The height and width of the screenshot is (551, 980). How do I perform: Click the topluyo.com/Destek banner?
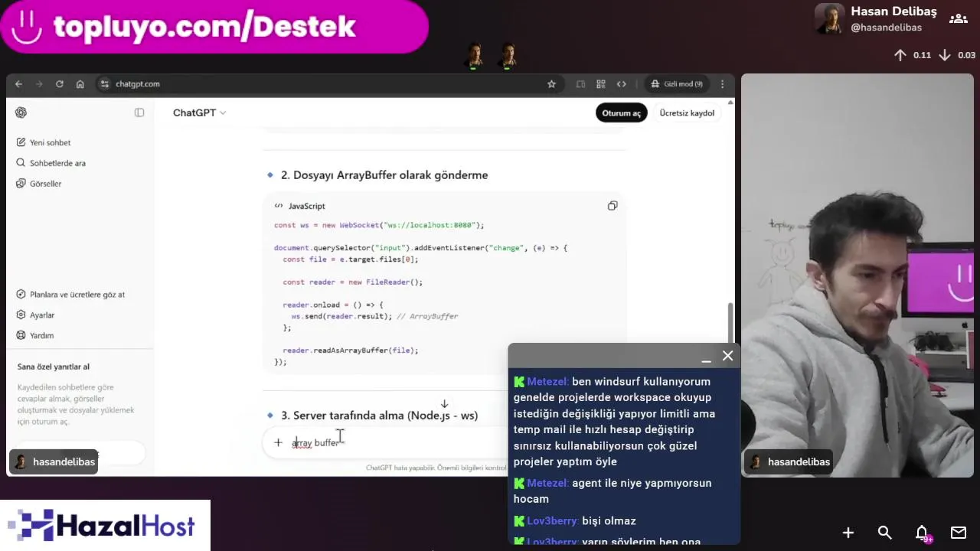[214, 26]
